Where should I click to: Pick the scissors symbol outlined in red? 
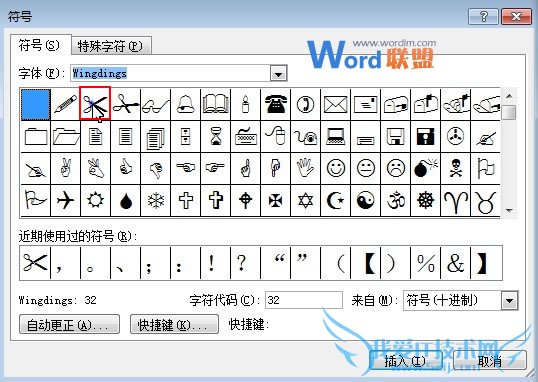coord(95,103)
